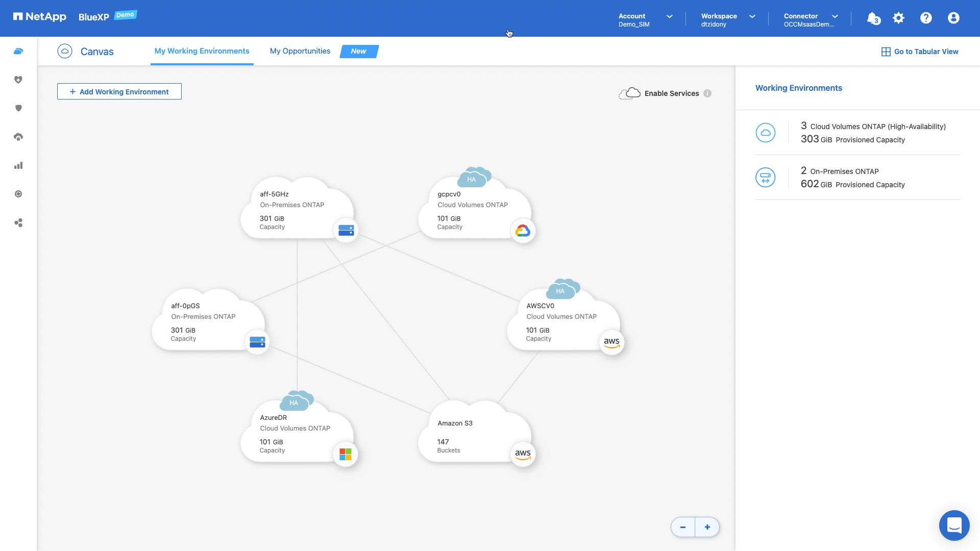Select the My Working Environments tab
This screenshot has width=980, height=551.
[x=202, y=51]
